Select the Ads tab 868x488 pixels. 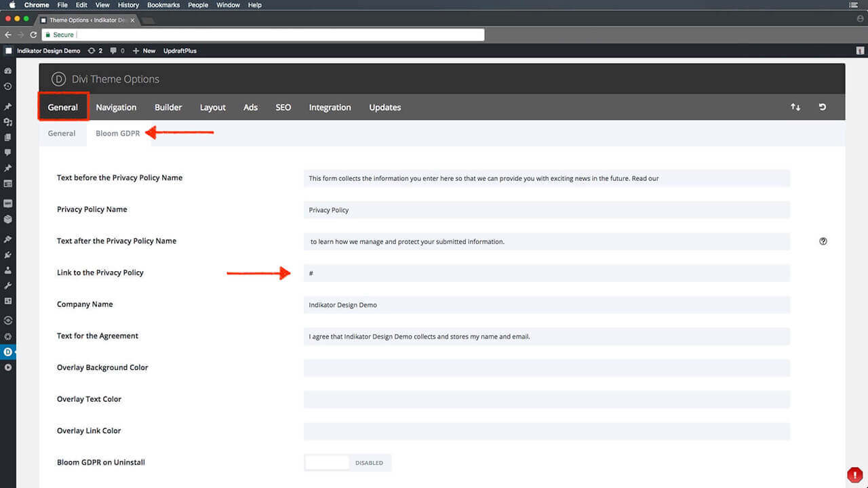(x=251, y=107)
